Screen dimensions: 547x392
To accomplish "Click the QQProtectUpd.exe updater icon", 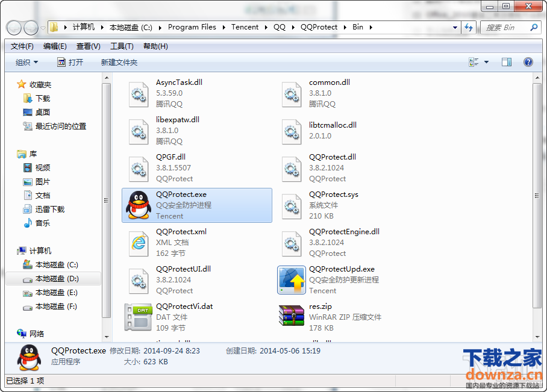I will tap(291, 280).
